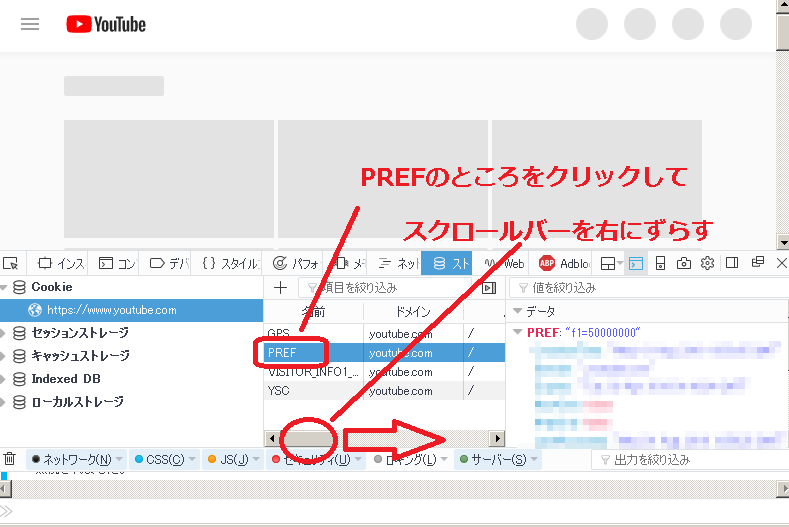Screen dimensions: 789x527
Task: Enable responsive design mode
Action: 660,263
